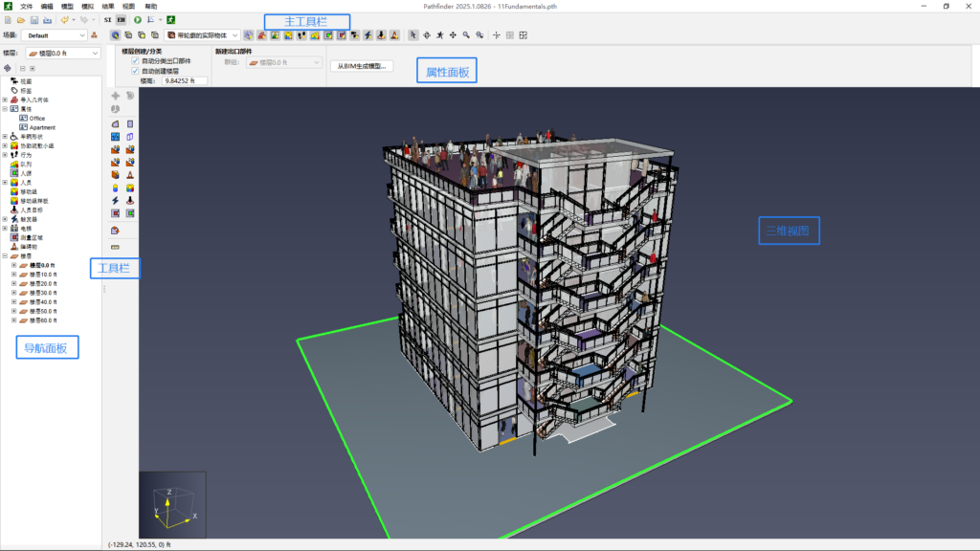
Task: Select the orange cone obstacle tool
Action: (130, 175)
